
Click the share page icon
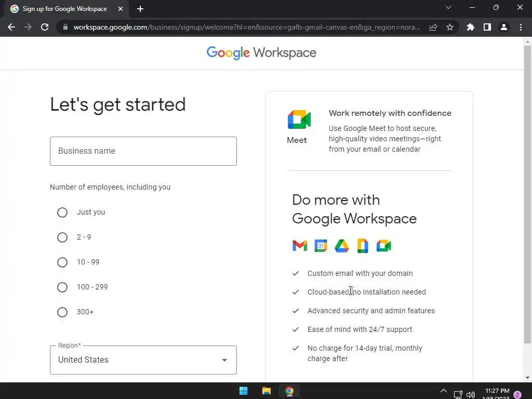point(433,27)
